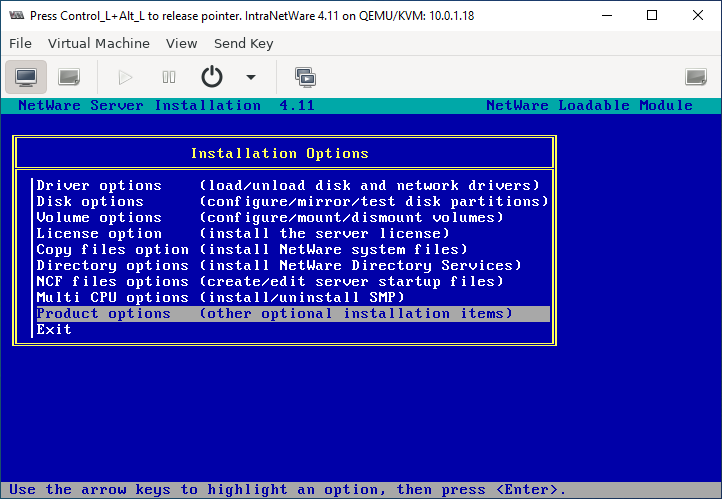Open the View menu
Viewport: 722px width, 499px height.
(x=181, y=43)
